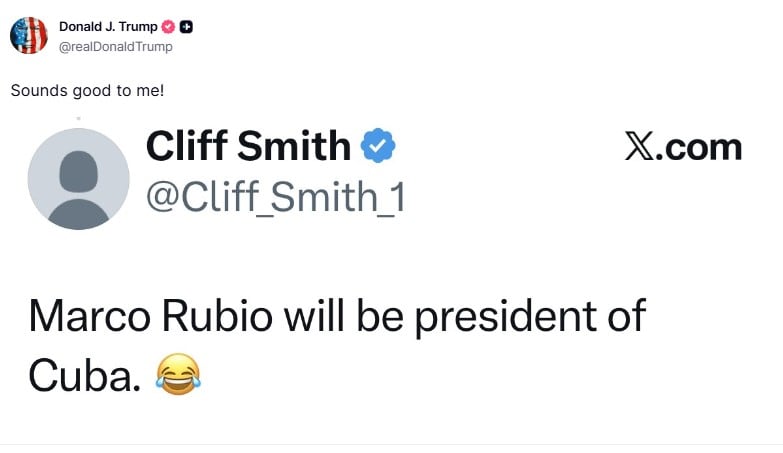Screen dimensions: 783x453
Task: Open the @realDonaldTrump handle
Action: (116, 46)
